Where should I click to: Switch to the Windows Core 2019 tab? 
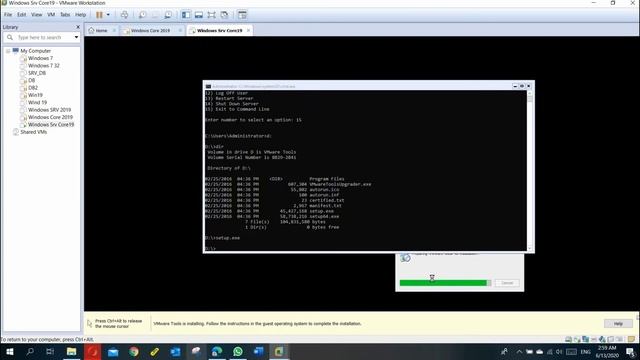click(x=150, y=31)
